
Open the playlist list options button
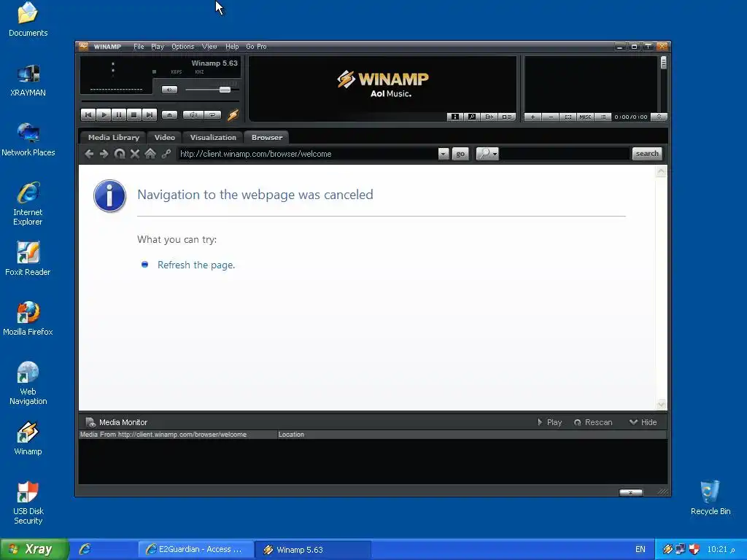(603, 117)
